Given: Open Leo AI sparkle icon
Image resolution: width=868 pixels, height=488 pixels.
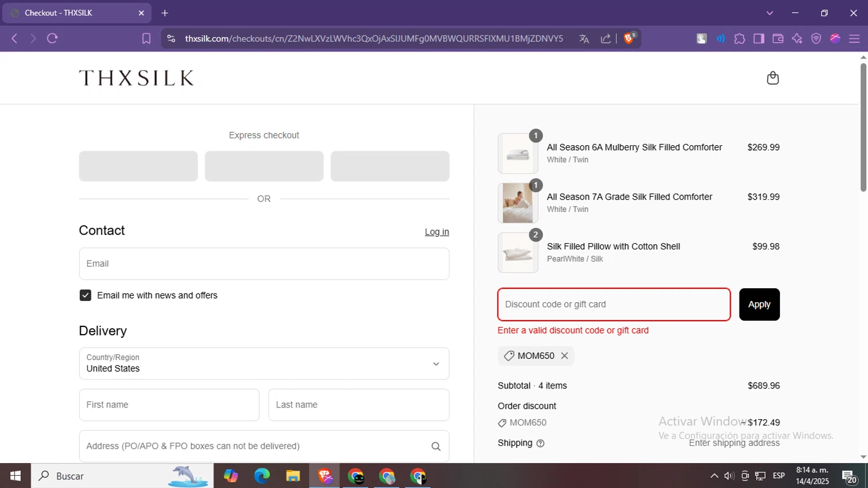Looking at the screenshot, I should coord(797,39).
